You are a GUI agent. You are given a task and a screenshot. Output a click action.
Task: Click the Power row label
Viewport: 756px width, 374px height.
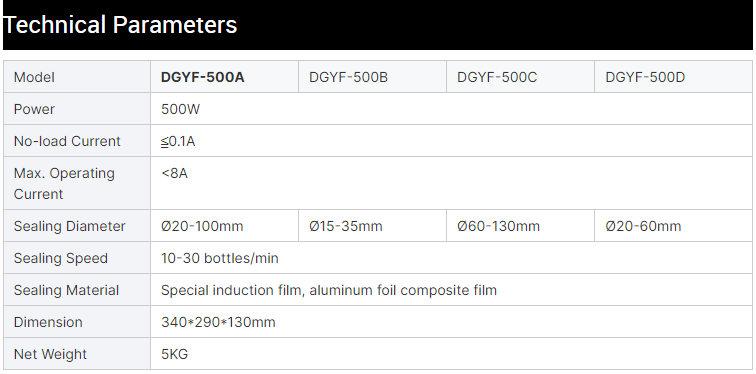pyautogui.click(x=34, y=109)
